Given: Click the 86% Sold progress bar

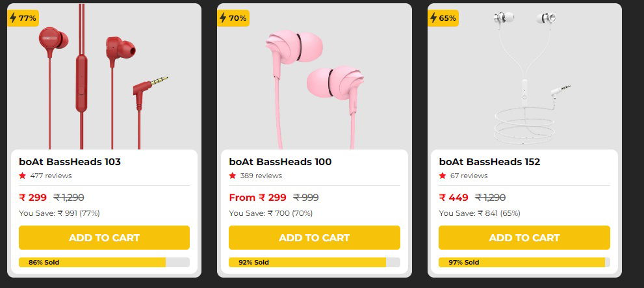Looking at the screenshot, I should click(x=104, y=263).
